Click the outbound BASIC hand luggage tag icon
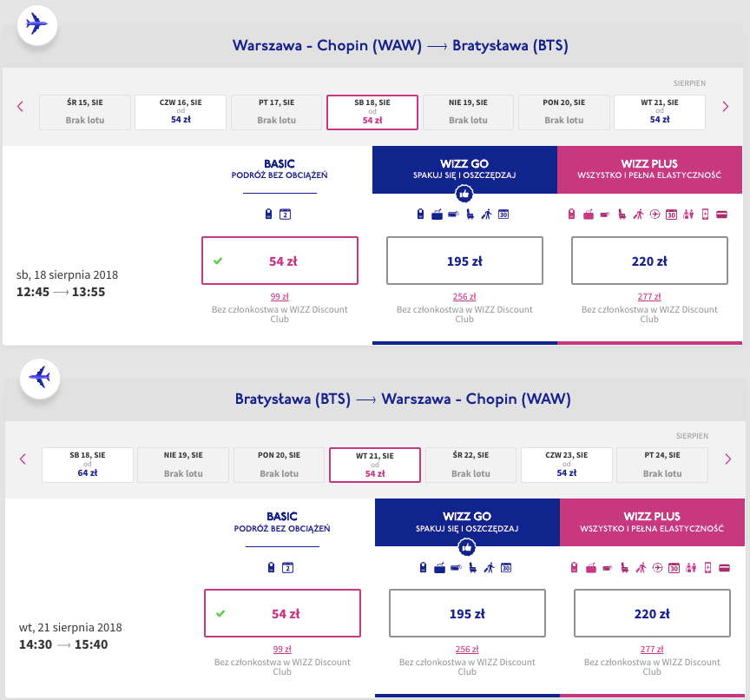 click(x=268, y=214)
